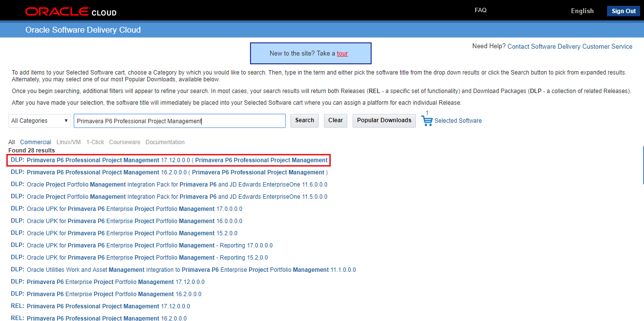Select the 1-Click filter tab
This screenshot has width=644, height=321.
click(95, 142)
